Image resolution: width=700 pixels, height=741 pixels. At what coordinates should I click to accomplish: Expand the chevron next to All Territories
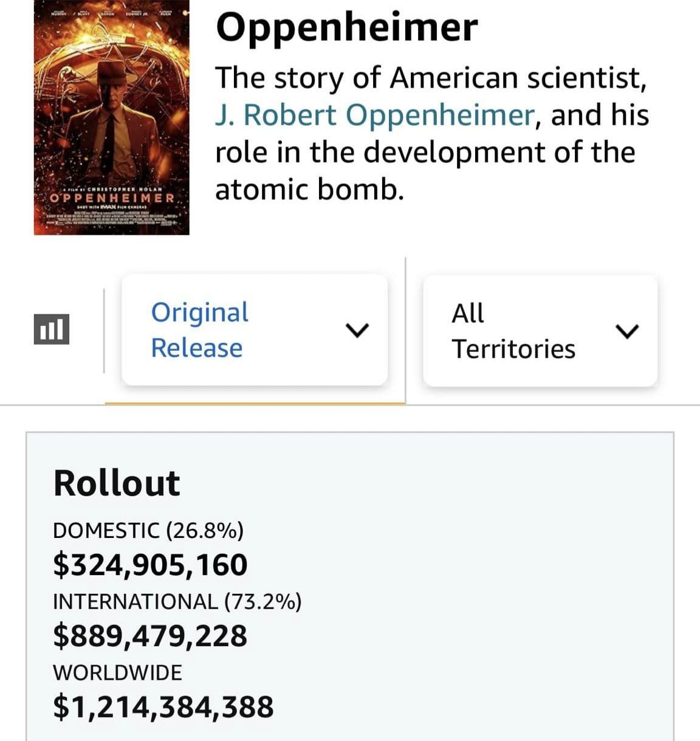pyautogui.click(x=627, y=331)
